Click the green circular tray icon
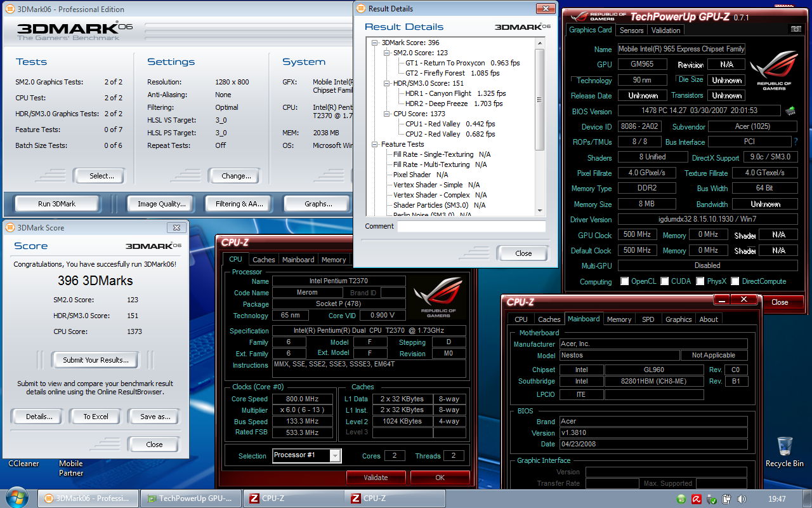This screenshot has height=508, width=812. [681, 499]
